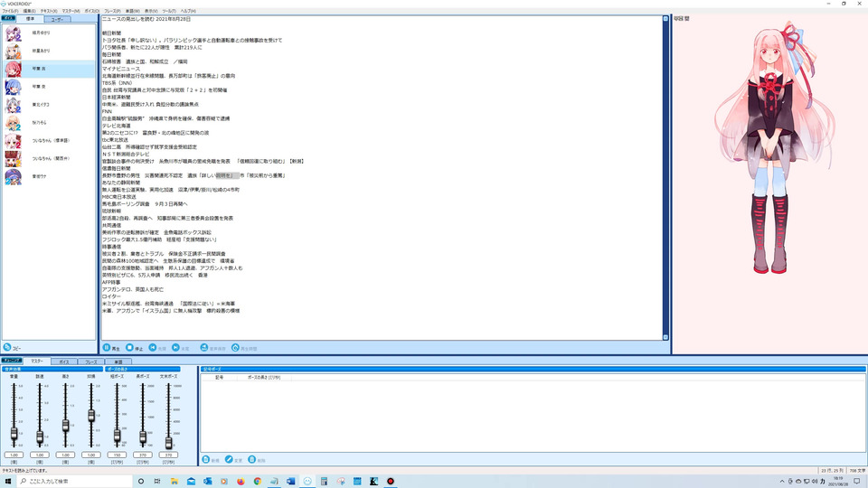This screenshot has width=868, height=488.
Task: Click the 削除 delete pause symbol icon
Action: click(x=252, y=460)
